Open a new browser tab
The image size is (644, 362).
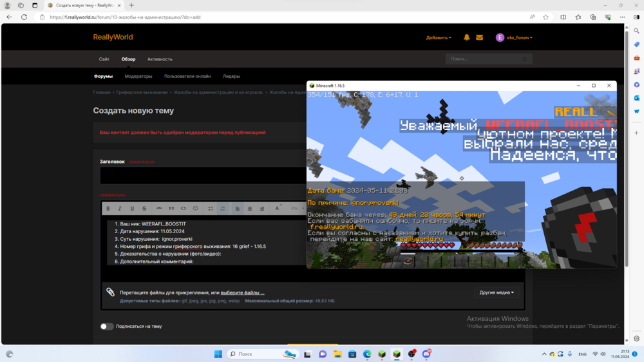[x=131, y=5]
